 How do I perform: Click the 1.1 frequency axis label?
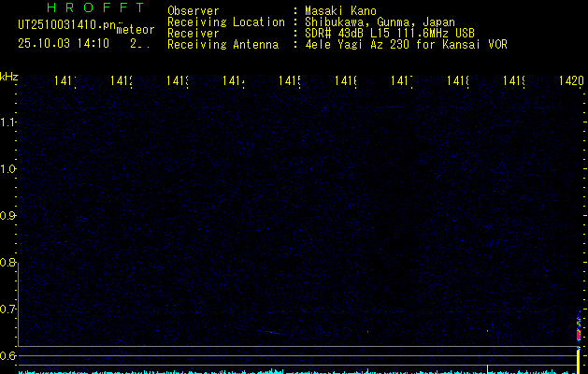pos(7,122)
